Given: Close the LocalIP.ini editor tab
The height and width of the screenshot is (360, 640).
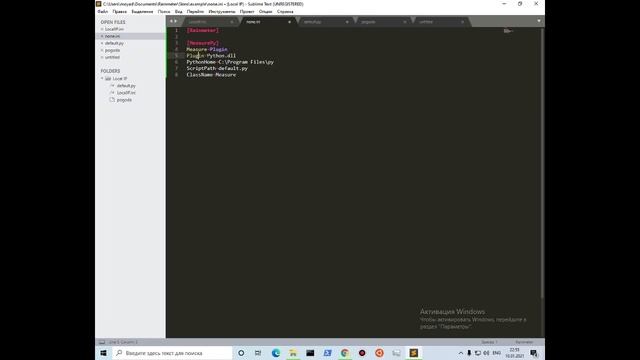Looking at the screenshot, I should [x=232, y=22].
